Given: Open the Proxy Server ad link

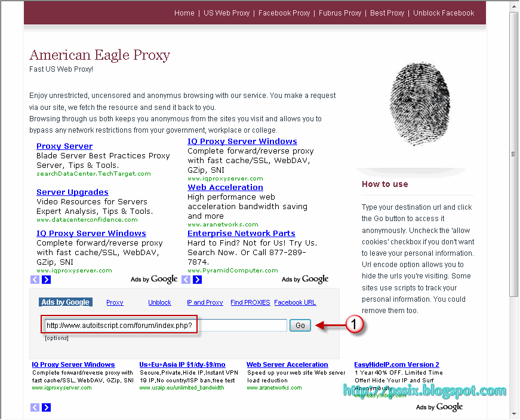Looking at the screenshot, I should [x=64, y=146].
